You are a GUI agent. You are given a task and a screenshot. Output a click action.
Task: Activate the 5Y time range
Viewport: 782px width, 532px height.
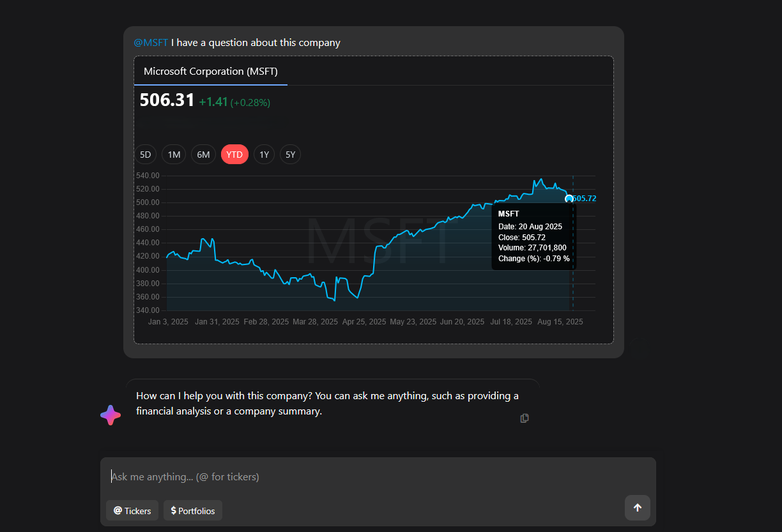point(290,154)
